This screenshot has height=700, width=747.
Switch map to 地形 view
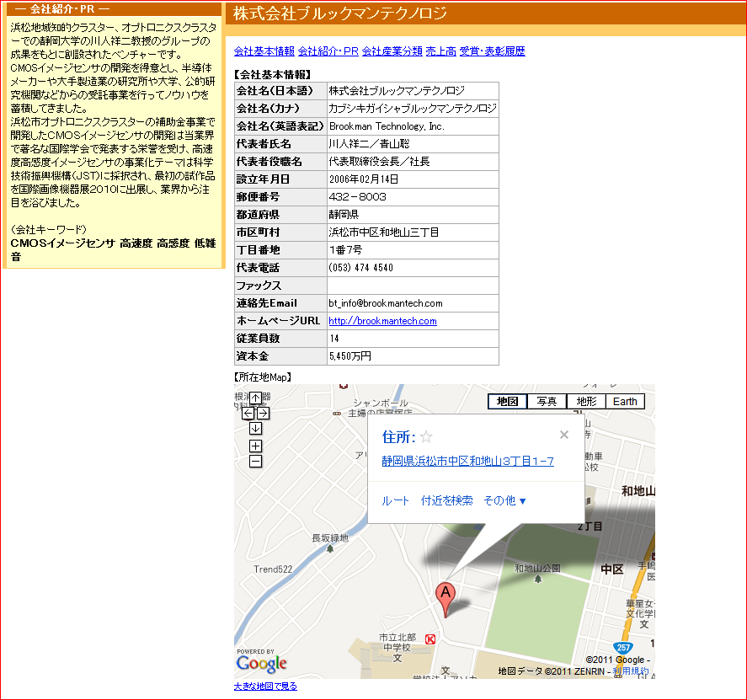pyautogui.click(x=586, y=402)
